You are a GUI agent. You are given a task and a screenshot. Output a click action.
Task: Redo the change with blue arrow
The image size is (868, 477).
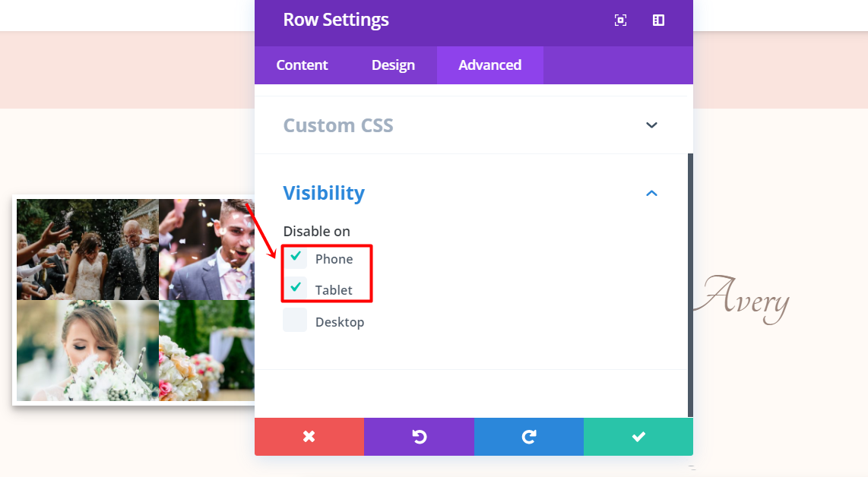(x=529, y=436)
